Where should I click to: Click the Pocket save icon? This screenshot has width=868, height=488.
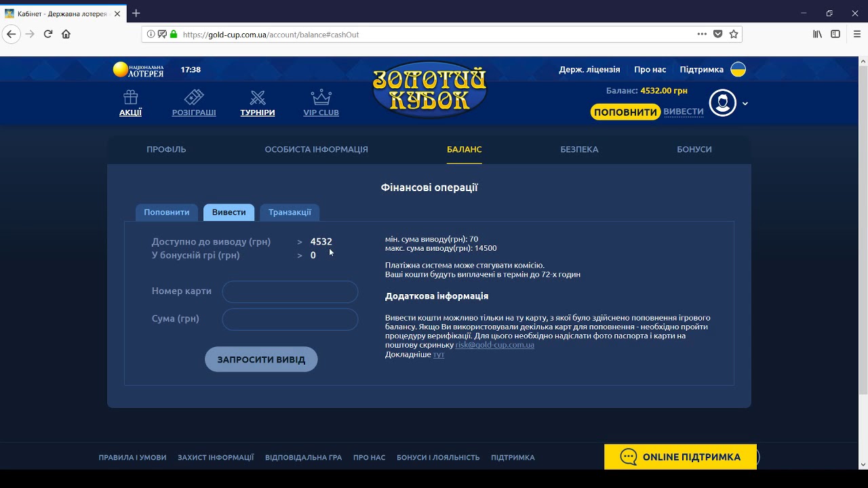coord(717,34)
